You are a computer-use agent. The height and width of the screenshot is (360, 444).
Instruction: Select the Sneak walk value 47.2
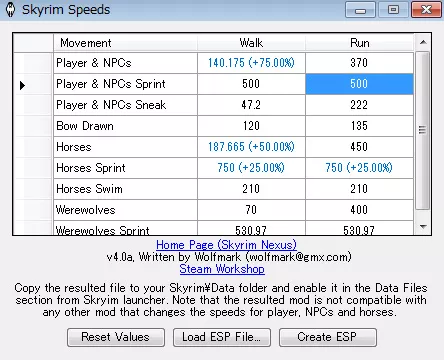[251, 105]
